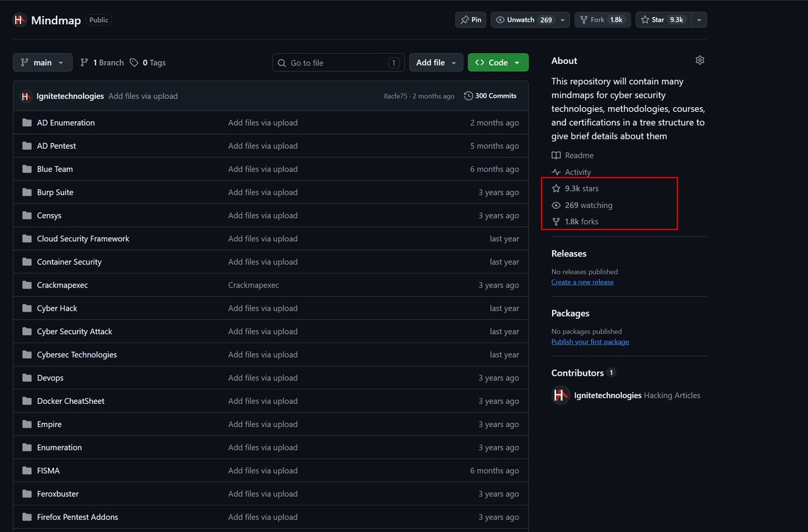
Task: View the 269 watching link
Action: 582,205
